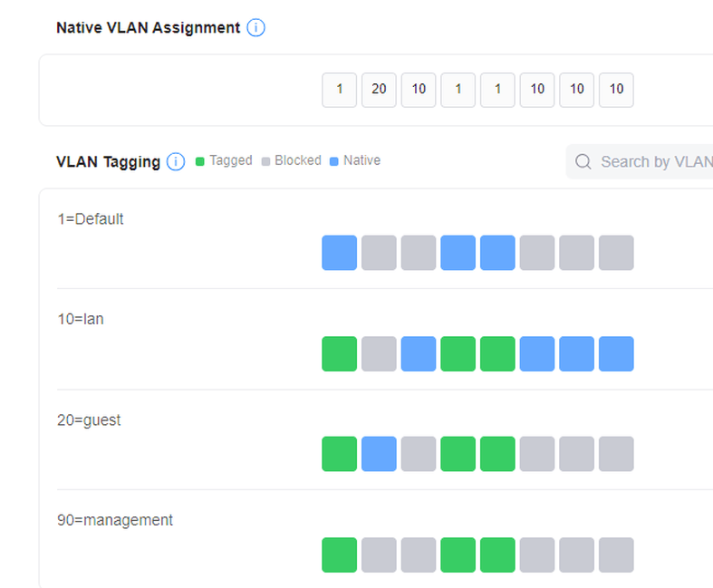This screenshot has width=713, height=588.
Task: Select native VLAN box showing 20
Action: point(379,90)
